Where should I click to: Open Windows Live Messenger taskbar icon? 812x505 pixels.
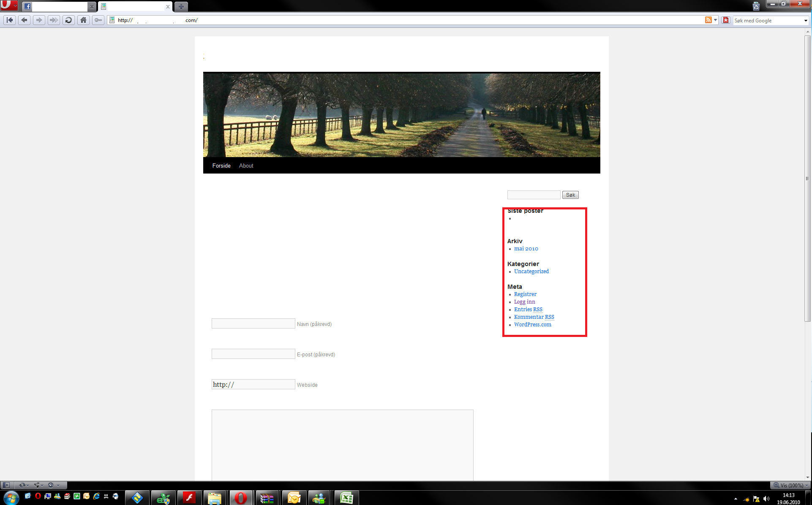click(320, 498)
